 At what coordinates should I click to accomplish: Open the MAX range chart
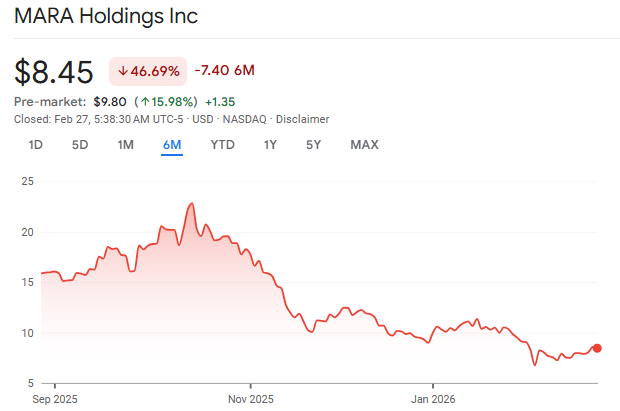click(x=364, y=145)
